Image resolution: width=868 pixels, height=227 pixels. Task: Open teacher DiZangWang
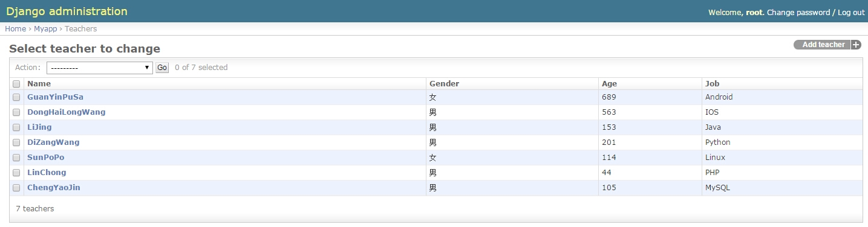[53, 142]
